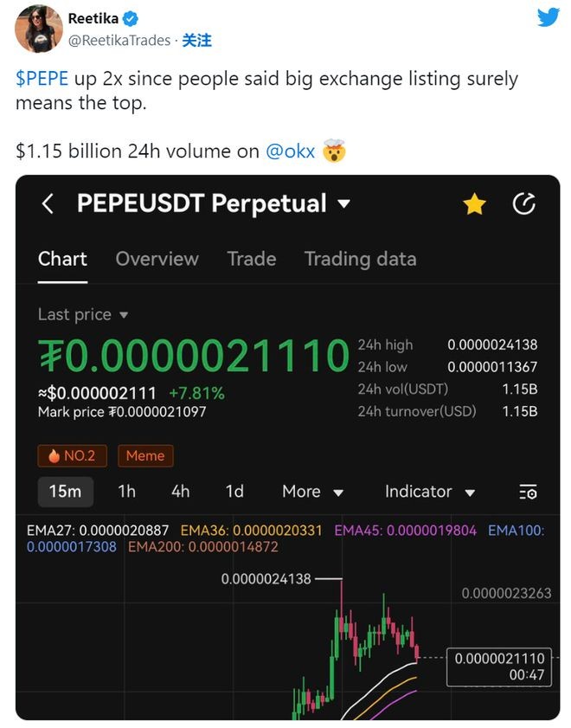Viewport: 571px width, 728px height.
Task: Click the $PEPE cashtag link
Action: coord(44,79)
